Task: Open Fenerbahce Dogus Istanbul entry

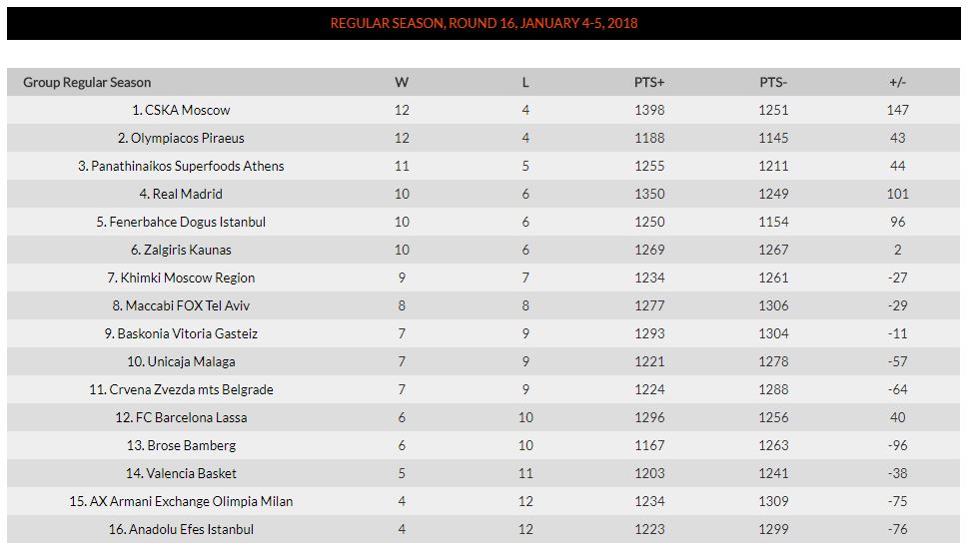Action: (x=181, y=222)
